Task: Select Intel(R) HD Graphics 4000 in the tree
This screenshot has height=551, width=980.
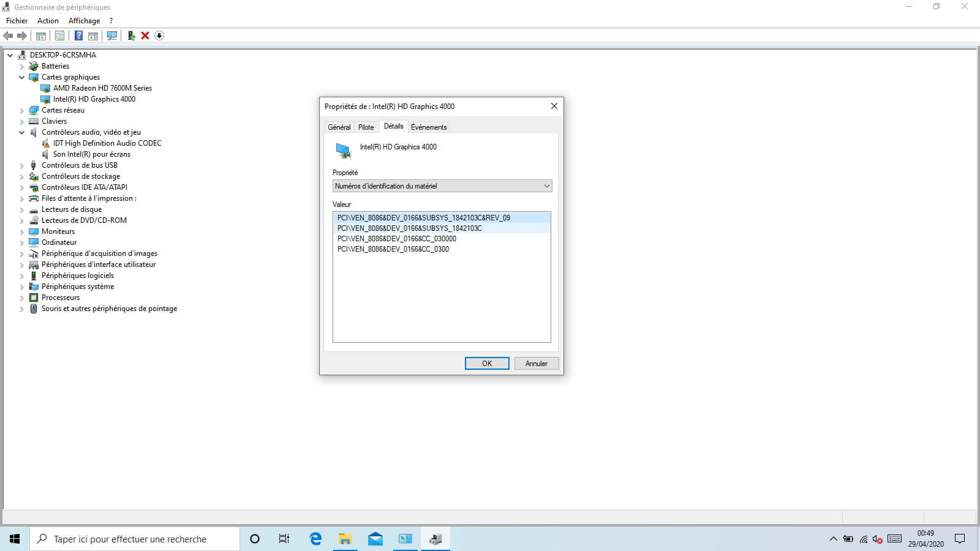Action: (x=94, y=99)
